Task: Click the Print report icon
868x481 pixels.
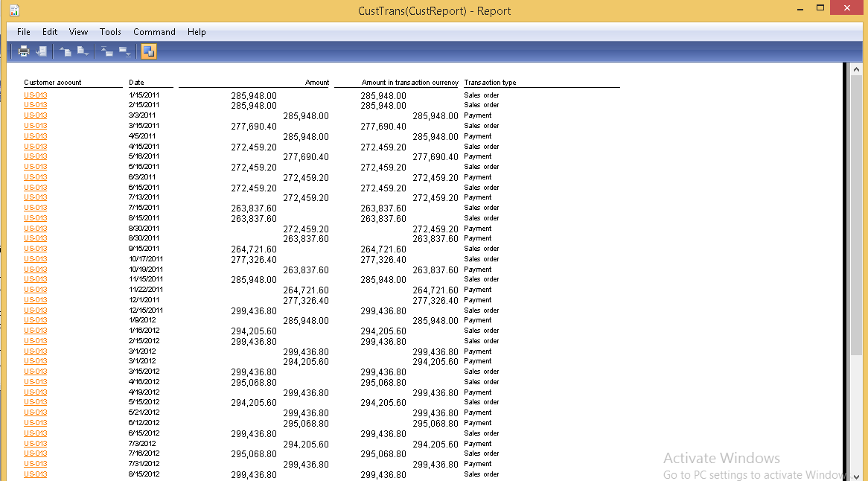Action: pyautogui.click(x=22, y=51)
